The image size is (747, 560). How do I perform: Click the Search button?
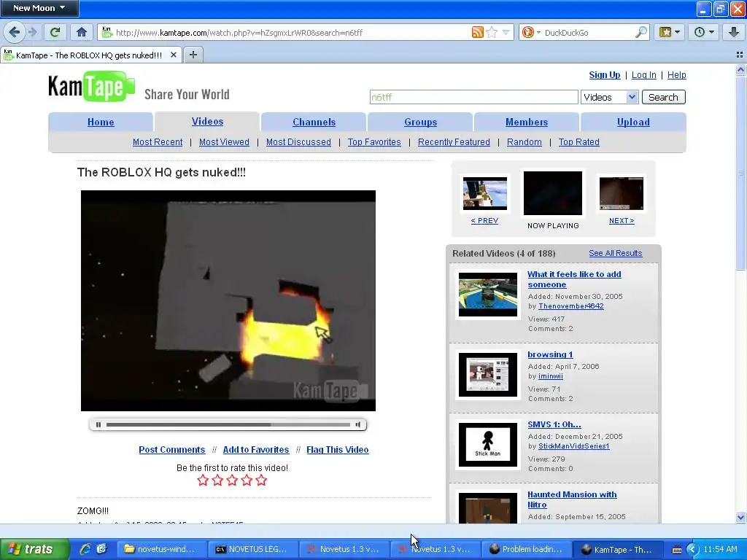(663, 97)
